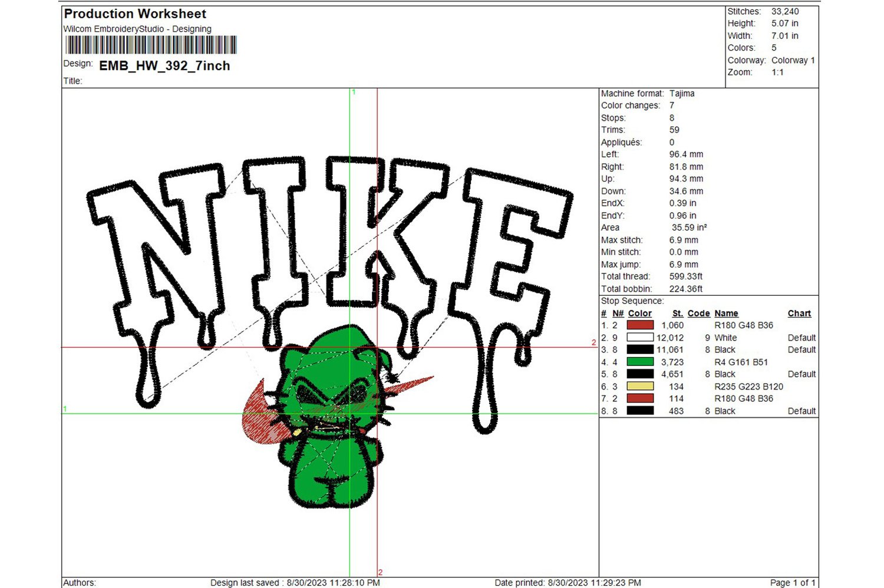Click the "Design last saved" timestamp in the footer
Screen dimensions: 884x588
295,583
